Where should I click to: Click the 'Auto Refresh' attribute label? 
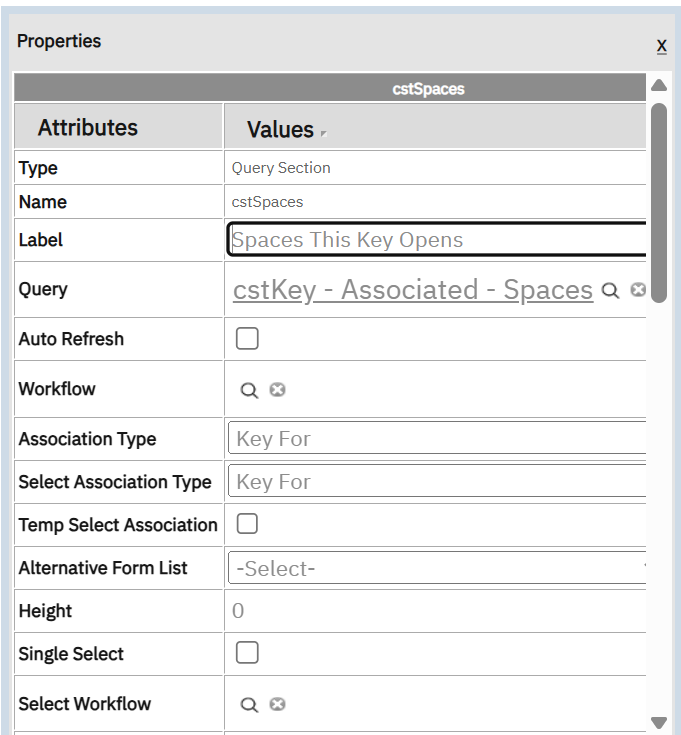tap(71, 339)
